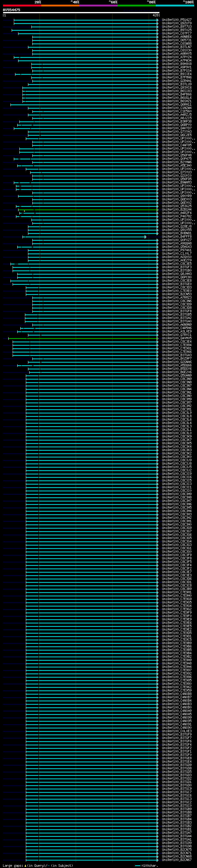Select label UniRef100_Q5AG43
Viewport: 197px width, 868px height.
[x=176, y=247]
